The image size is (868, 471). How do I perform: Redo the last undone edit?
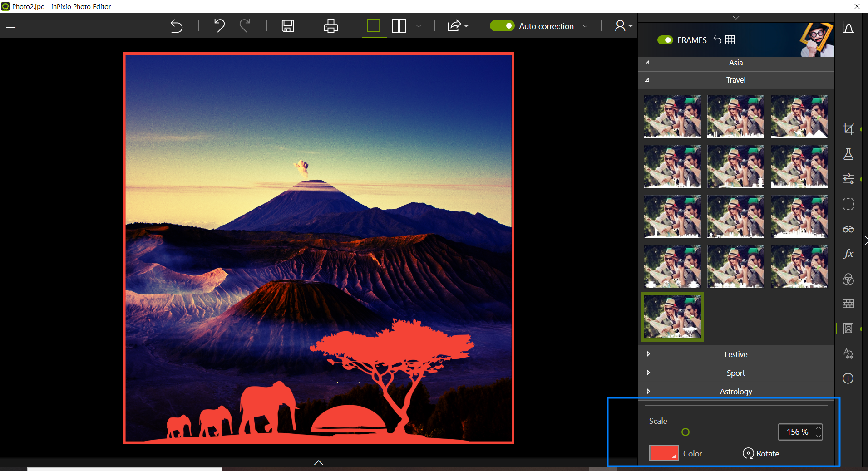pyautogui.click(x=245, y=26)
